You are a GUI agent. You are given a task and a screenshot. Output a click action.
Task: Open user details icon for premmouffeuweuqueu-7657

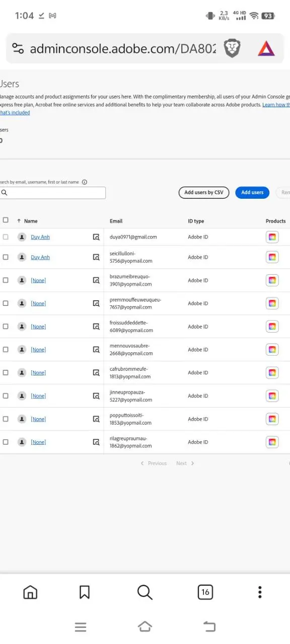point(96,303)
